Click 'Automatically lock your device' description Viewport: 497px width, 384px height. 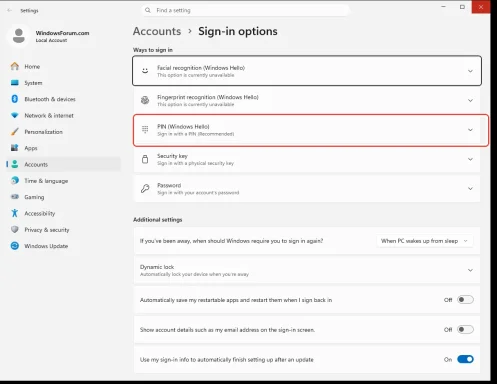point(194,274)
